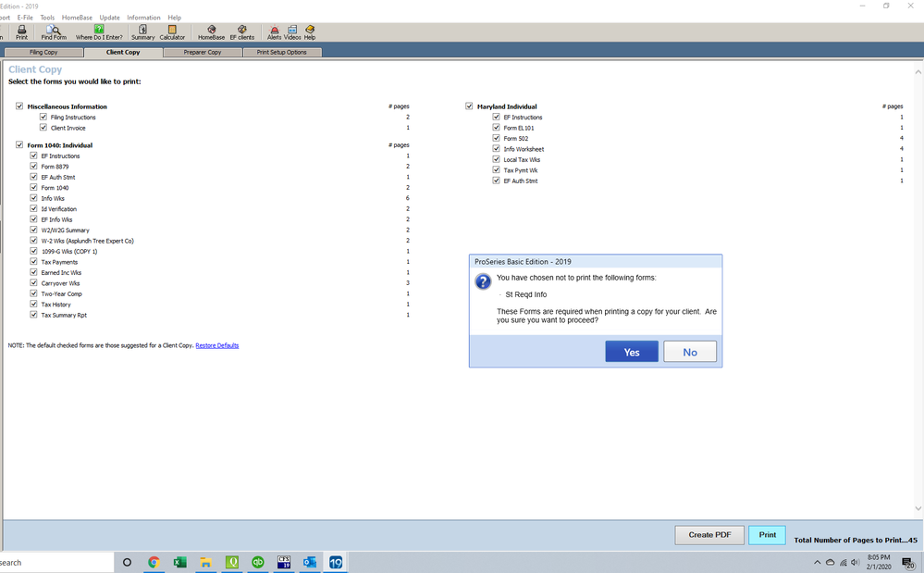Click Yes on the warning dialog
The width and height of the screenshot is (924, 573).
click(x=631, y=351)
